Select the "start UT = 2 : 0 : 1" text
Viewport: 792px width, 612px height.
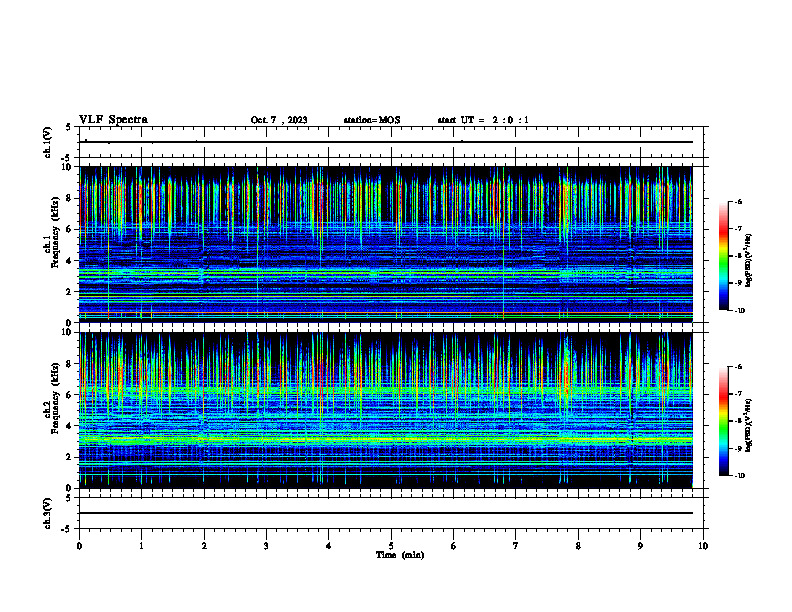[x=483, y=120]
